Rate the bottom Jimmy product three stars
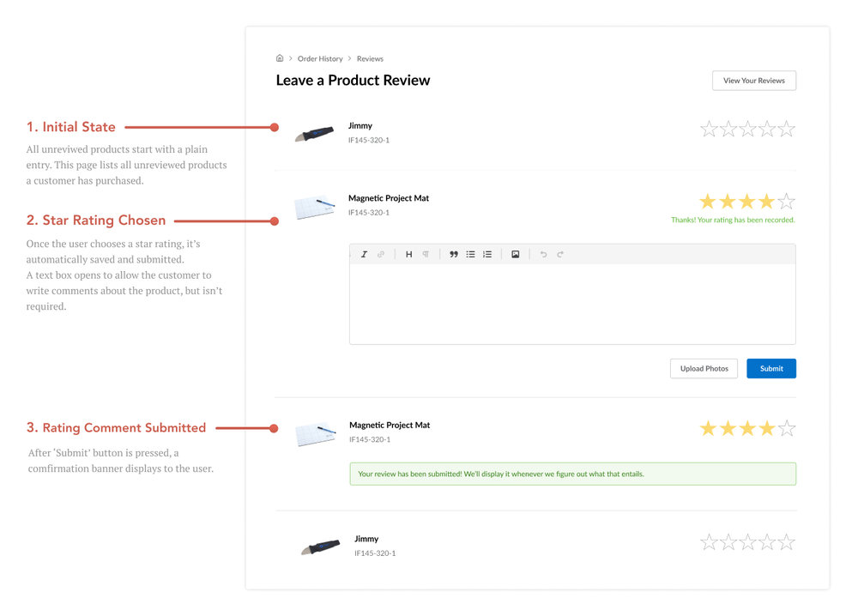Image resolution: width=858 pixels, height=616 pixels. pyautogui.click(x=746, y=541)
